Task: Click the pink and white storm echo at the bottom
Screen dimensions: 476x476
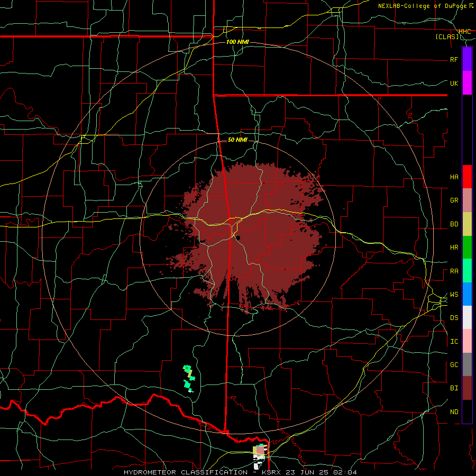Action: click(x=260, y=455)
